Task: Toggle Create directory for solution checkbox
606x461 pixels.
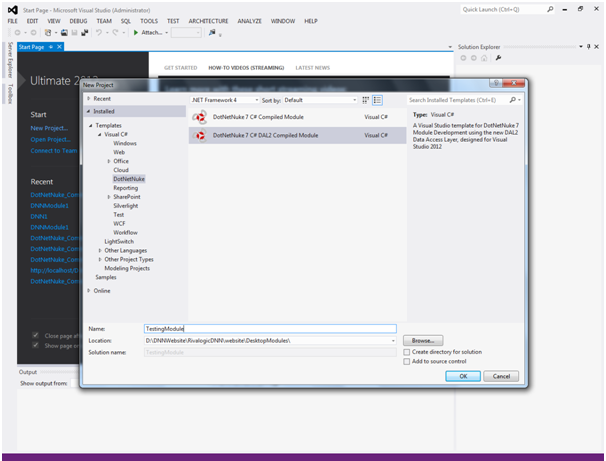Action: 407,352
